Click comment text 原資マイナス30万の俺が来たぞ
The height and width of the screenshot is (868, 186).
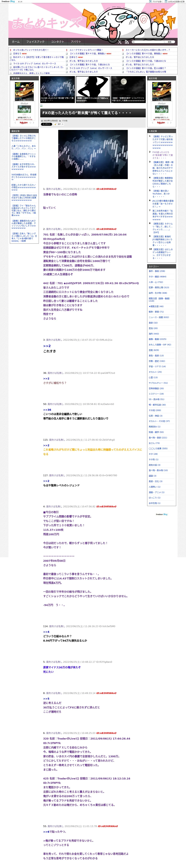click(62, 667)
